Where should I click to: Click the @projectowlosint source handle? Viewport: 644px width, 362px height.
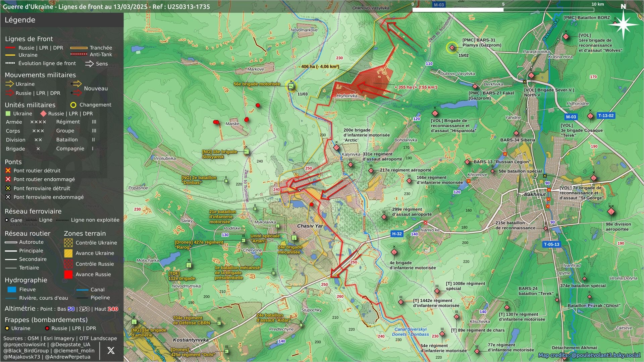click(x=24, y=345)
